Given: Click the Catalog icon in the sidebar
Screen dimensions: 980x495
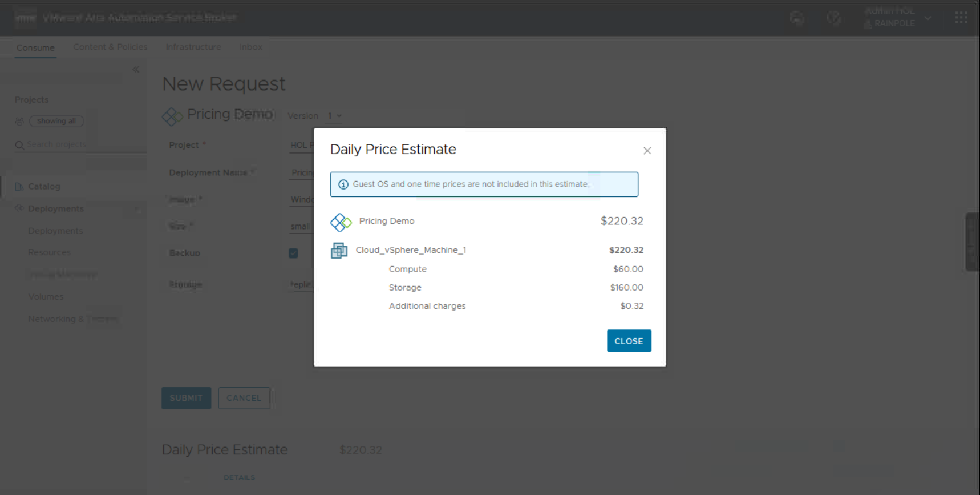Looking at the screenshot, I should click(19, 187).
